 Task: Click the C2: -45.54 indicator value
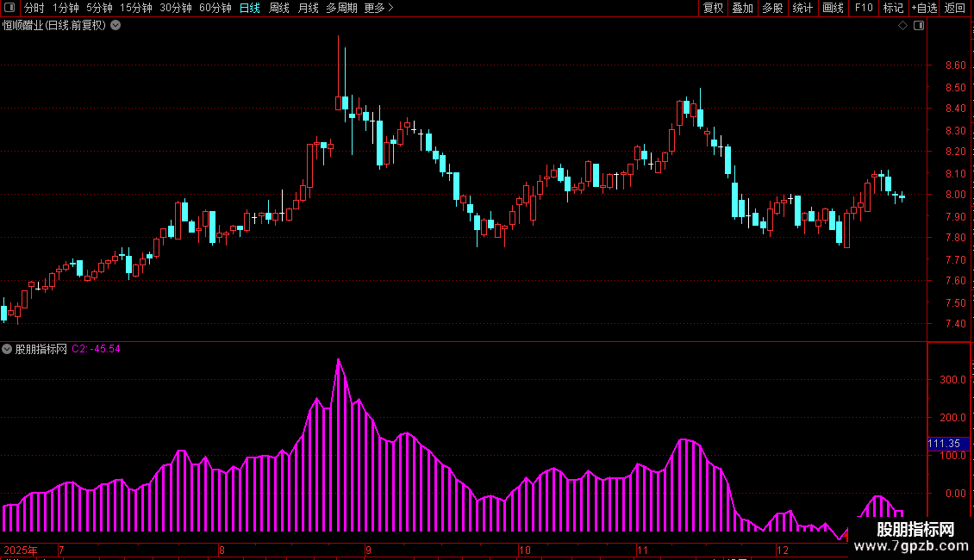[96, 349]
